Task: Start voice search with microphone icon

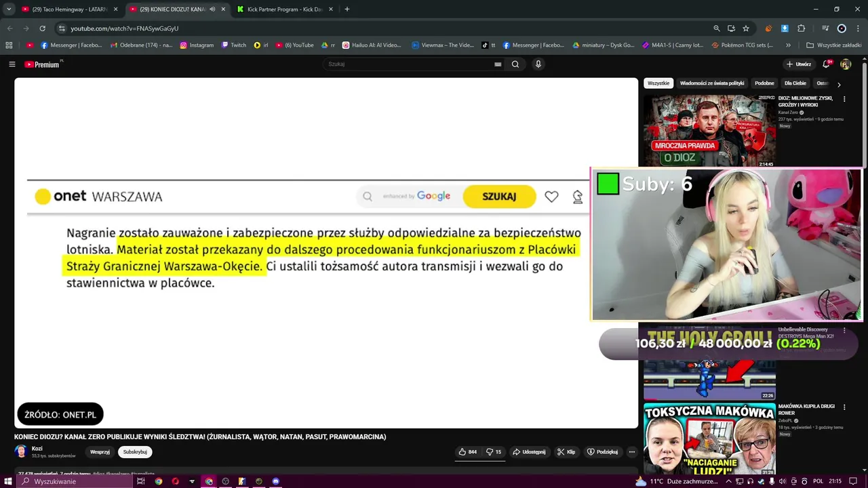Action: 538,64
